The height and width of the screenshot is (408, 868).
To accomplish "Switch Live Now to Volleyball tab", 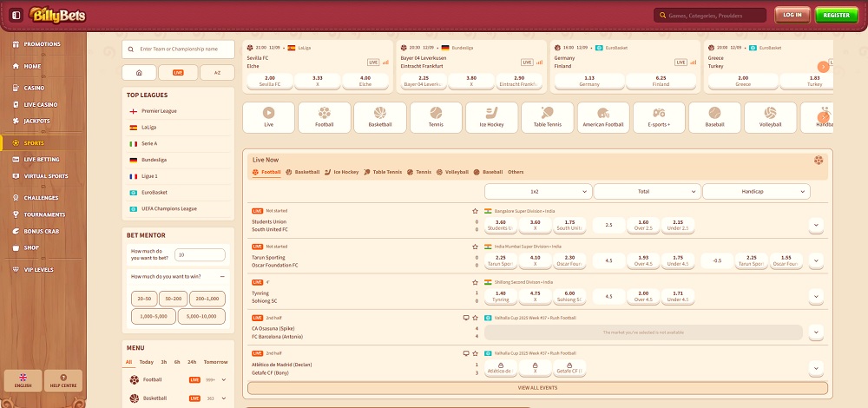I will 452,172.
